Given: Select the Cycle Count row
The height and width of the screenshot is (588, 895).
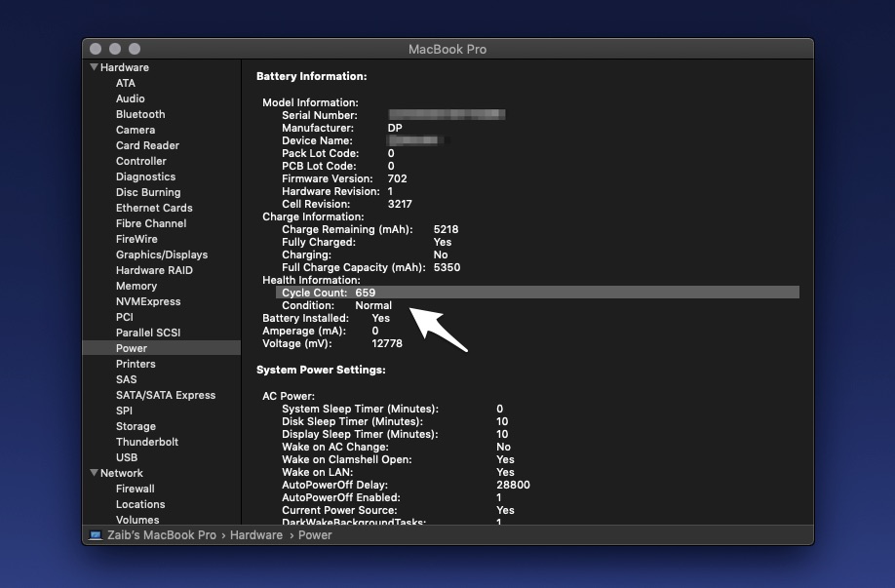Looking at the screenshot, I should [538, 293].
